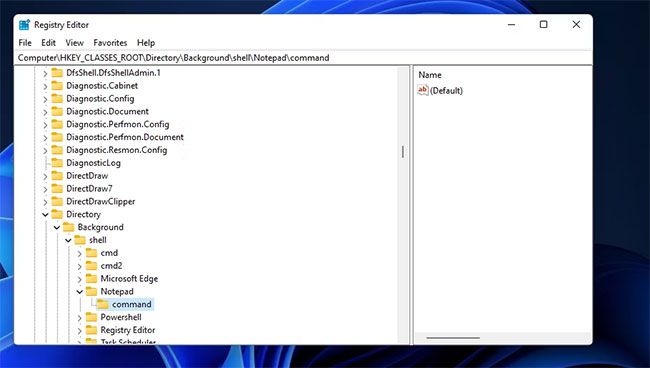Select the DiagnosticLog folder icon
This screenshot has width=650, height=368.
pos(57,163)
